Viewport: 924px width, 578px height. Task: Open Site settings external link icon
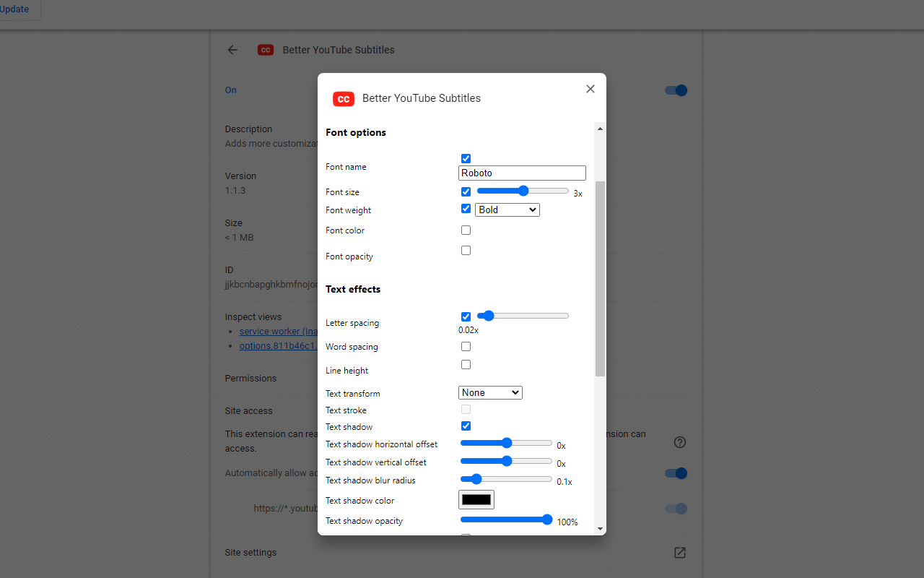pyautogui.click(x=679, y=553)
